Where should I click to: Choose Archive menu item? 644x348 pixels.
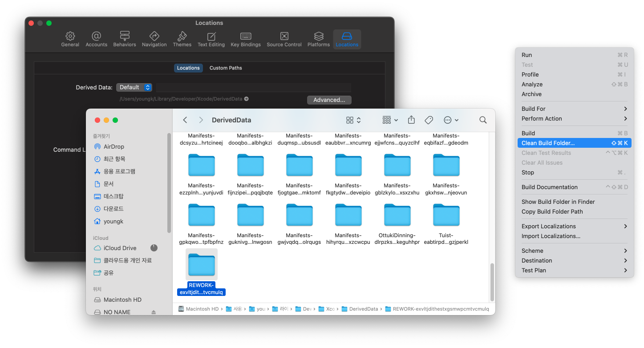pos(575,94)
